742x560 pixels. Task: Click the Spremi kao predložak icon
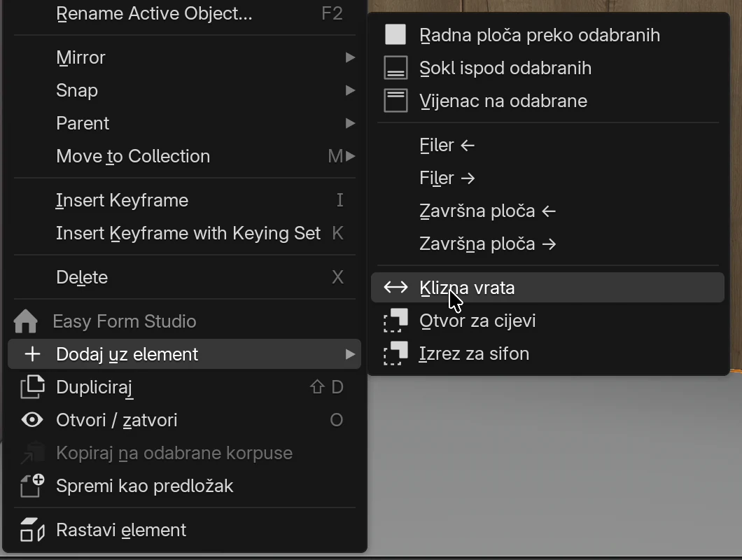coord(33,486)
